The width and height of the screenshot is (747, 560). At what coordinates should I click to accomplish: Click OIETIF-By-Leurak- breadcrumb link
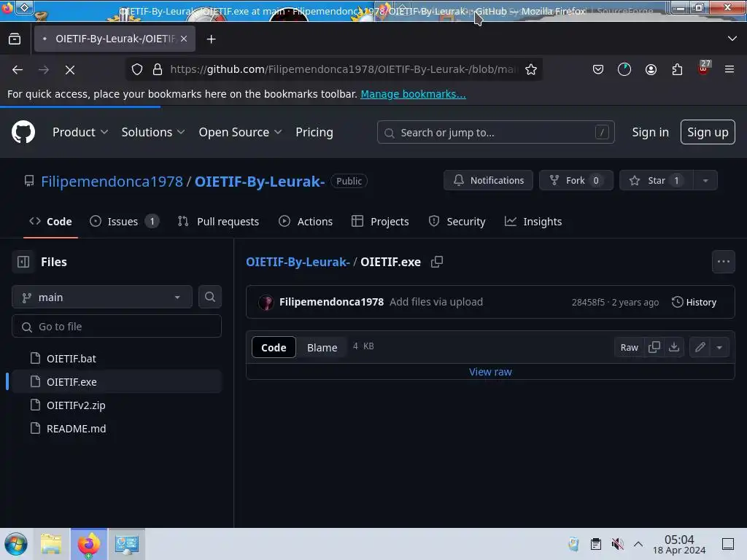click(x=298, y=262)
